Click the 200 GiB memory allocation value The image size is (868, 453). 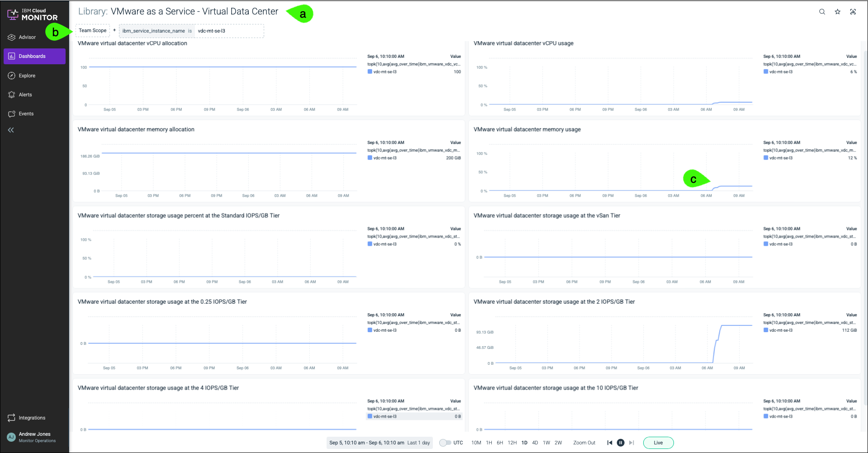click(x=453, y=158)
